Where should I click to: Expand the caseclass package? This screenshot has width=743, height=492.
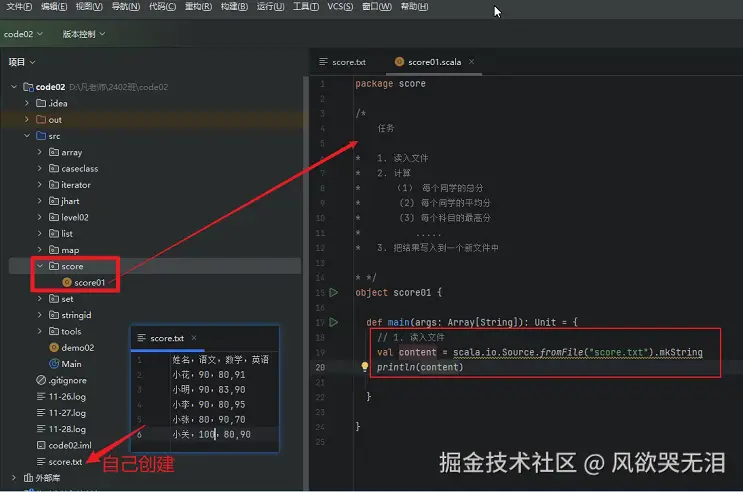(40, 168)
